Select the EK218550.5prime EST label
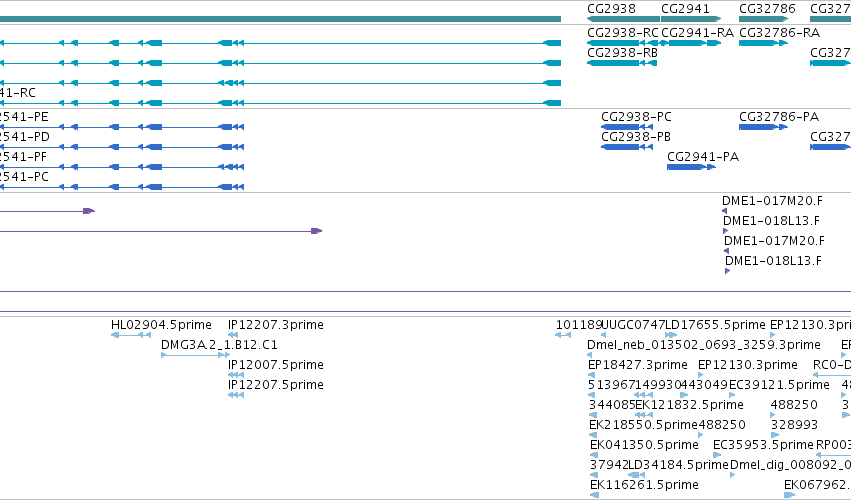Image resolution: width=851 pixels, height=500 pixels. pos(643,425)
